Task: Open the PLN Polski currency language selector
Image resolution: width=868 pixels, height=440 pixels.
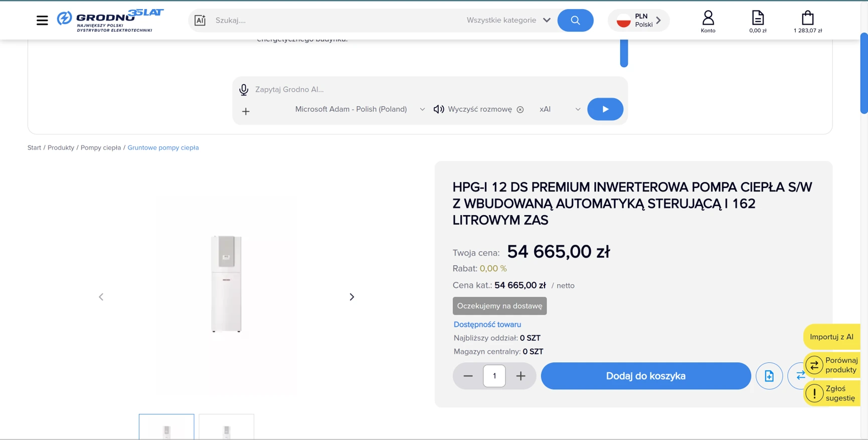Action: click(638, 21)
